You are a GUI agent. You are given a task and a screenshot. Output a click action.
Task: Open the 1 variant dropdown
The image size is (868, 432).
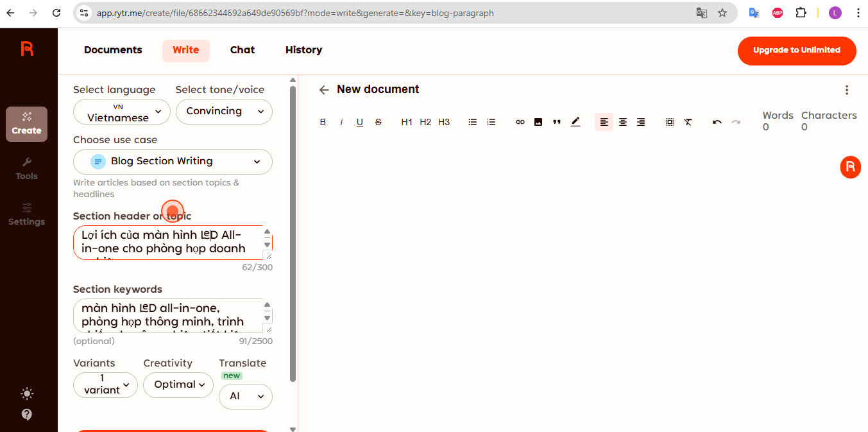(x=105, y=384)
